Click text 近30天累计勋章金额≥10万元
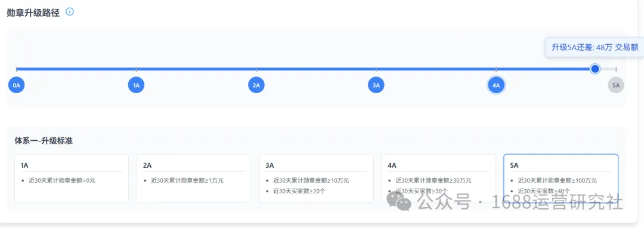 coord(311,180)
